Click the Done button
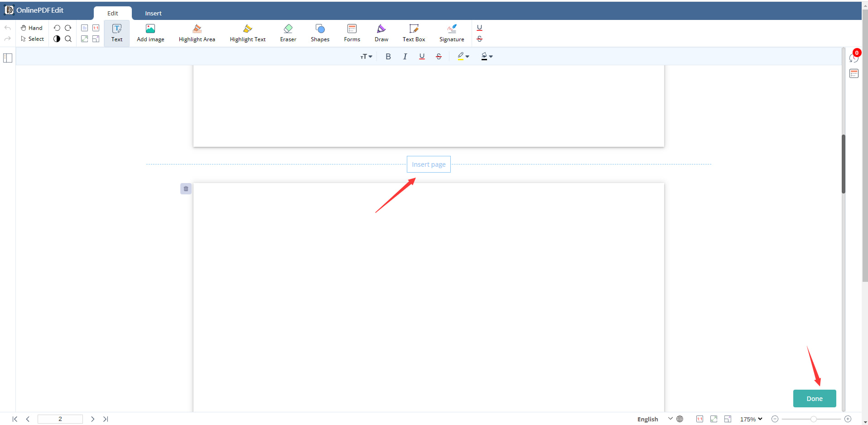This screenshot has height=425, width=868. (x=814, y=399)
